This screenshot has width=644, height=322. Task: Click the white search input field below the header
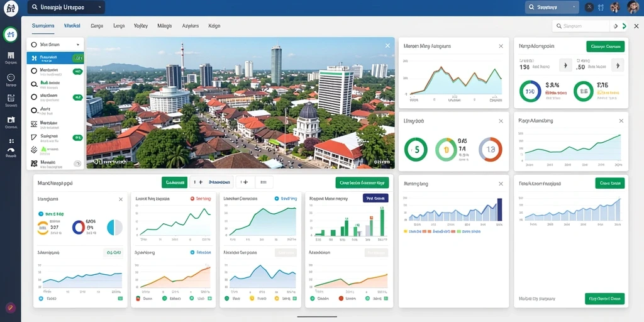(580, 26)
